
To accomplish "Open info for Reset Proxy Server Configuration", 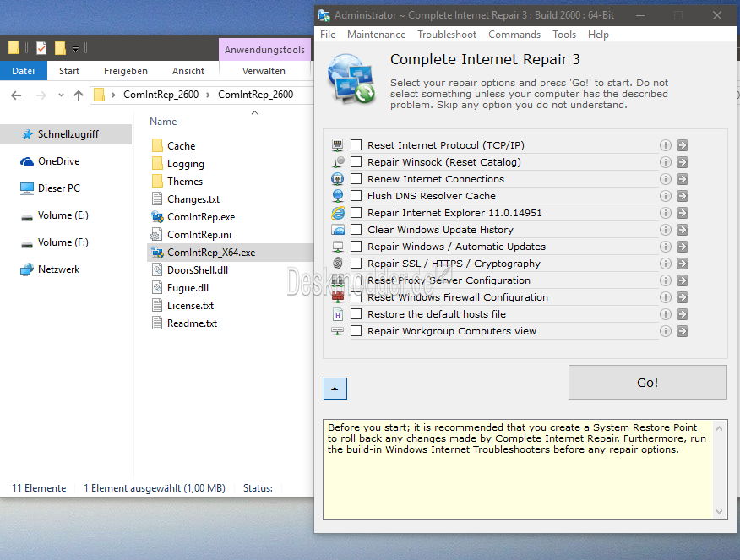I will 665,280.
